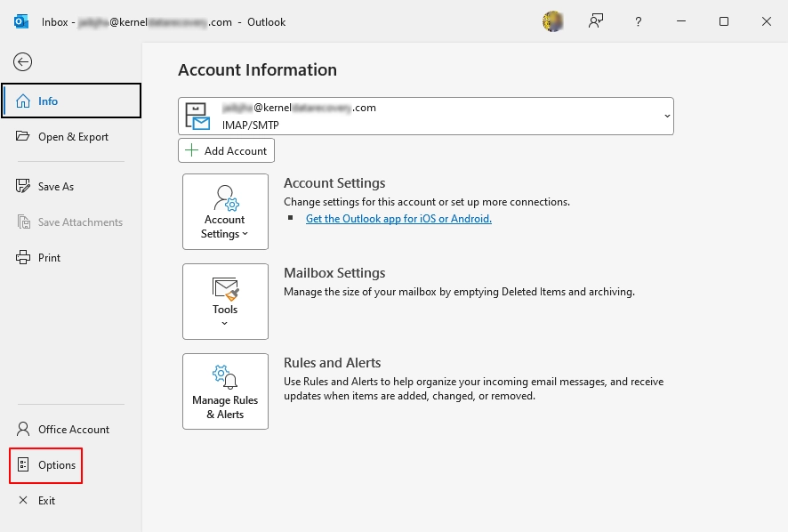The image size is (788, 532).
Task: Click the Account Information title
Action: pyautogui.click(x=257, y=70)
